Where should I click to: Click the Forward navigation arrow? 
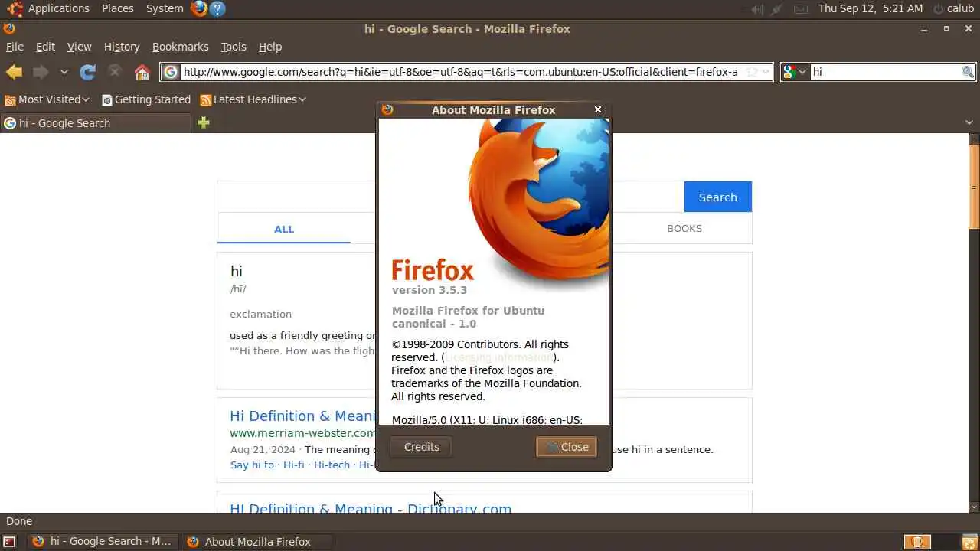pos(41,72)
